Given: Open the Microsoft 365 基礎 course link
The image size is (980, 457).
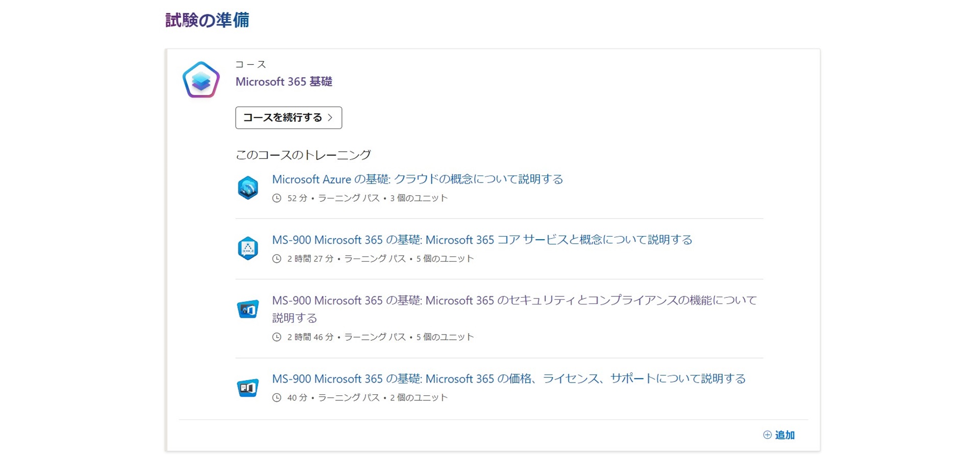Looking at the screenshot, I should tap(284, 82).
